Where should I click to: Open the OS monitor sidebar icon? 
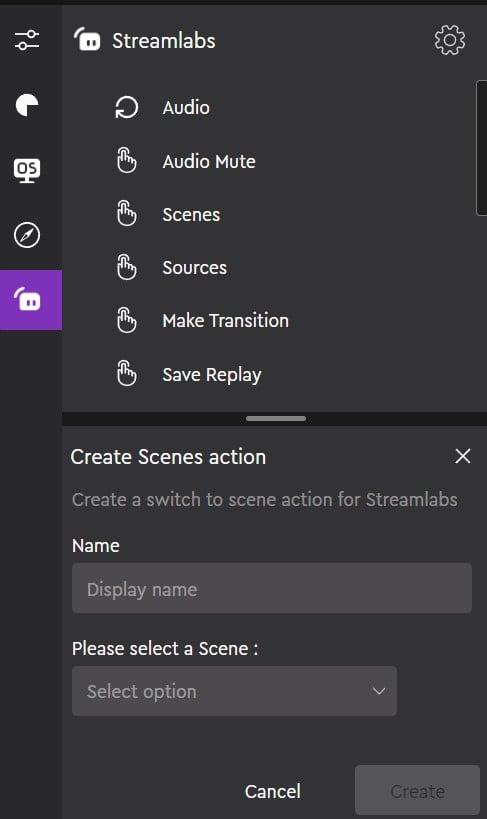pyautogui.click(x=27, y=170)
